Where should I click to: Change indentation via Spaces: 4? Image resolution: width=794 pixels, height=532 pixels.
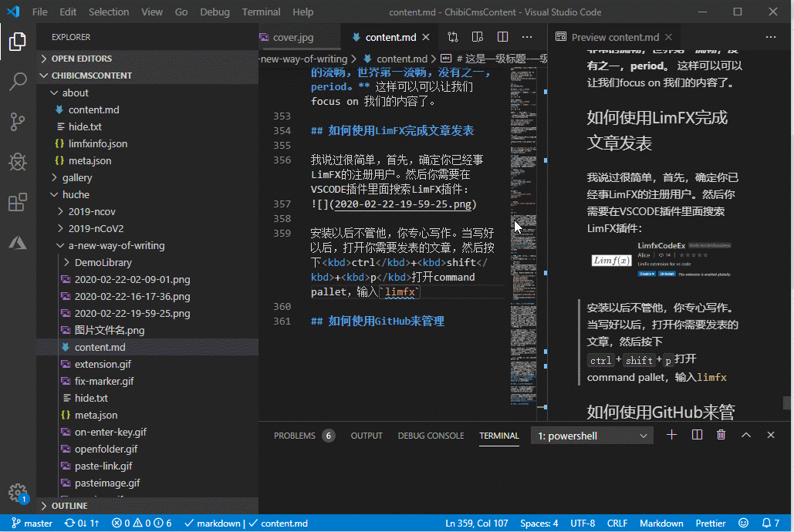click(539, 524)
